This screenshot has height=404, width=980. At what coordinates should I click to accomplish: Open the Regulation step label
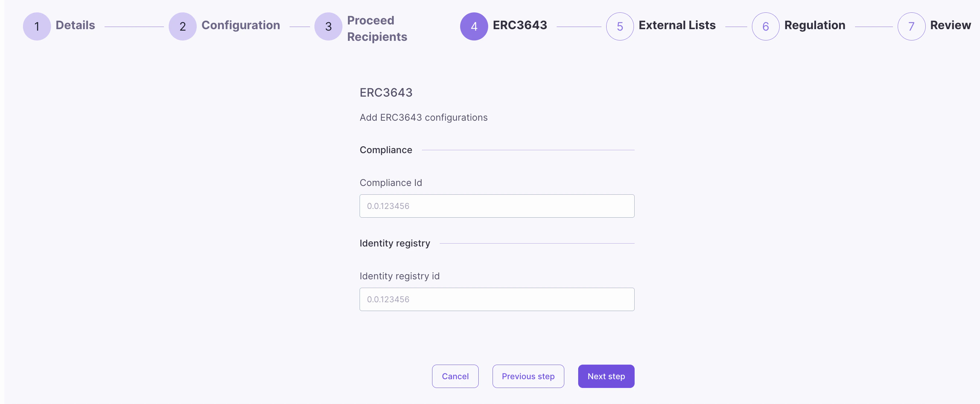tap(815, 25)
